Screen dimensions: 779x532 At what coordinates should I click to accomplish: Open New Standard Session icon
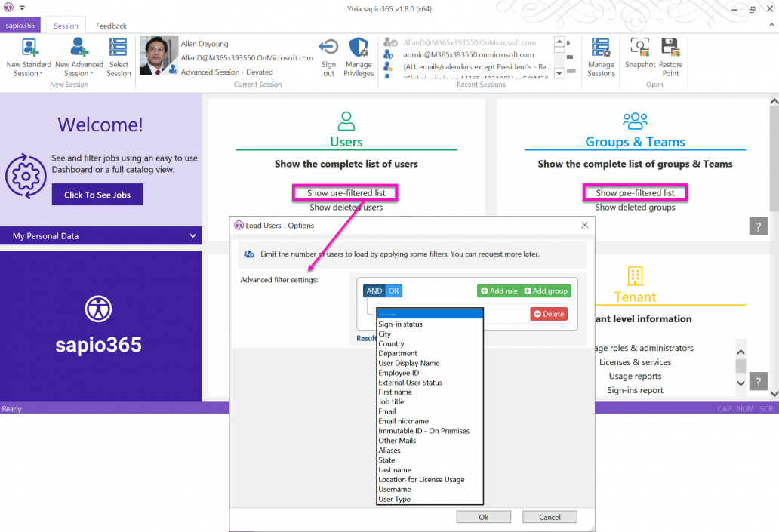click(29, 48)
